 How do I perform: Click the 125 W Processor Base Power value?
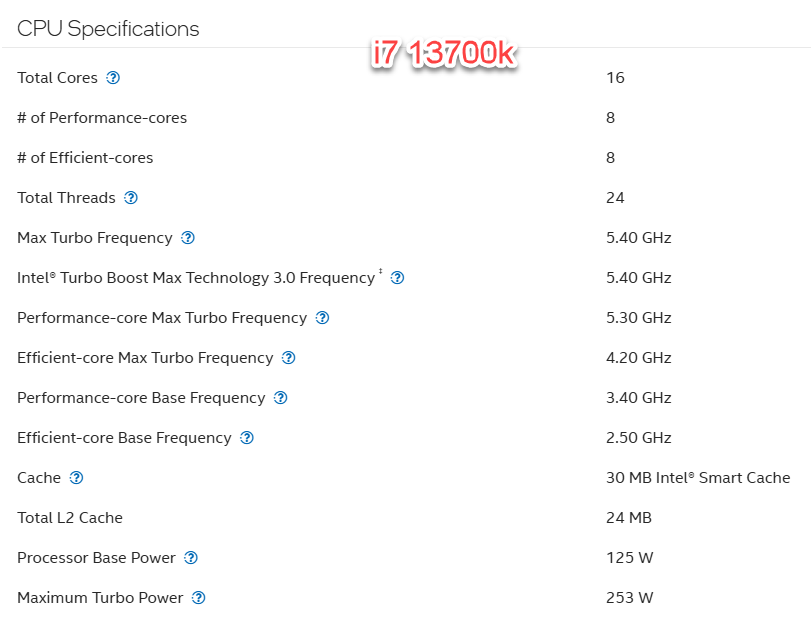point(629,558)
